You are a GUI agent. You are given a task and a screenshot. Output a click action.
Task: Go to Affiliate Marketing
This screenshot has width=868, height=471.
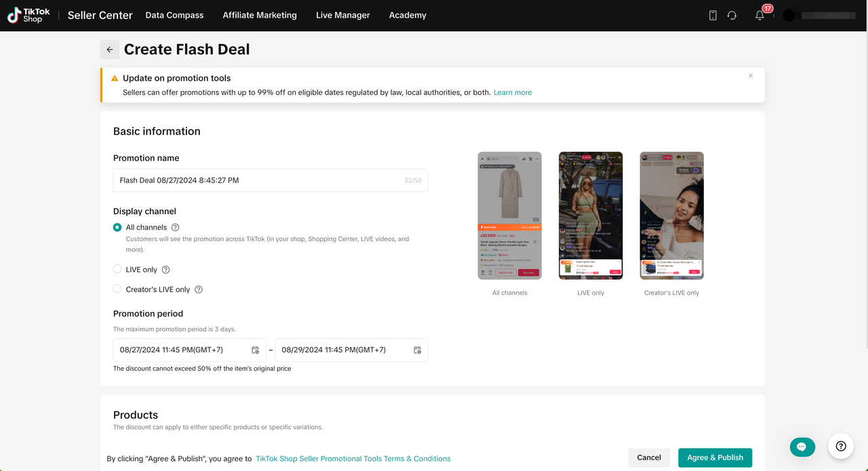(x=260, y=15)
